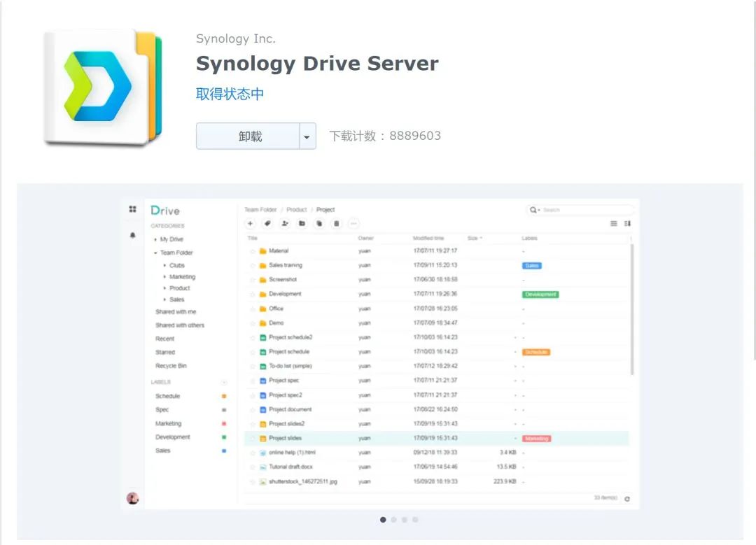Star the Office folder

pyautogui.click(x=252, y=309)
